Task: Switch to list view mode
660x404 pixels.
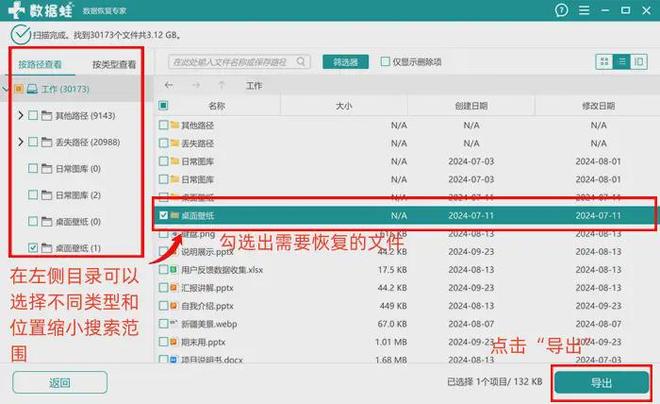Action: (621, 62)
